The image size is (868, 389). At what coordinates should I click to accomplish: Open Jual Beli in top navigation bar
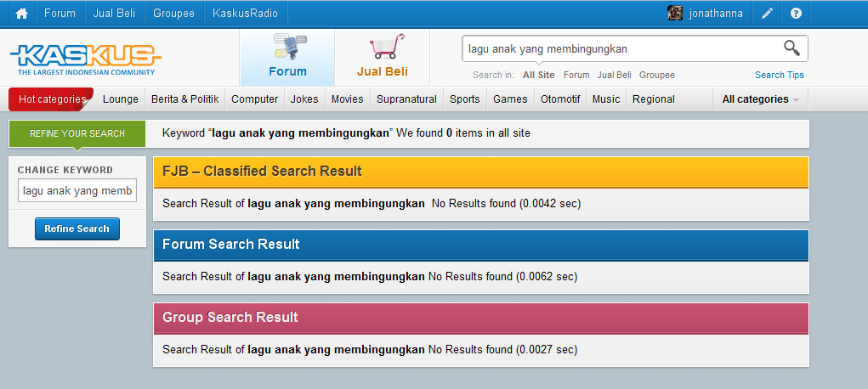(x=114, y=14)
